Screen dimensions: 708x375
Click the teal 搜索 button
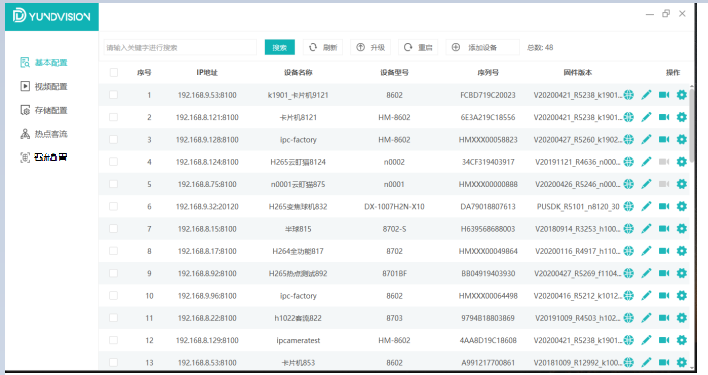point(279,47)
